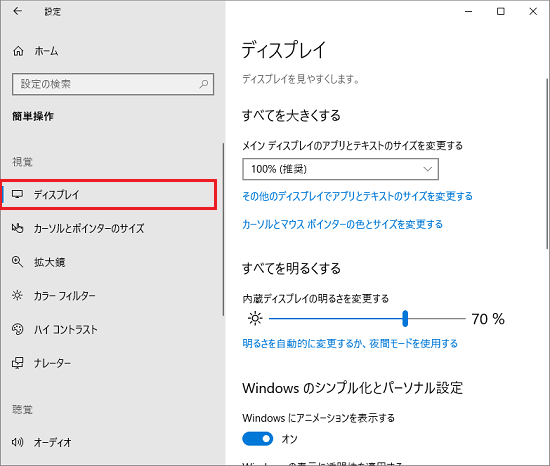Open the オーディオ speaker icon
Screen dimensions: 550x466
click(18, 442)
